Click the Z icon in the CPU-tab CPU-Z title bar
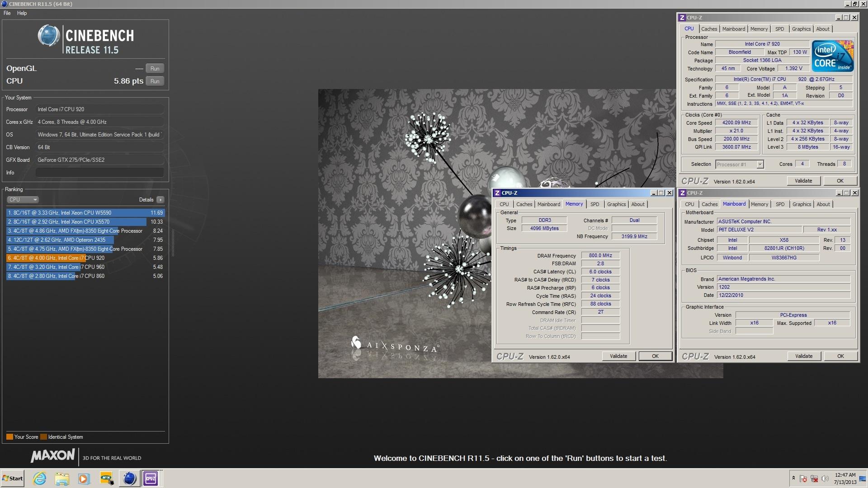The height and width of the screenshot is (488, 868). tap(682, 18)
